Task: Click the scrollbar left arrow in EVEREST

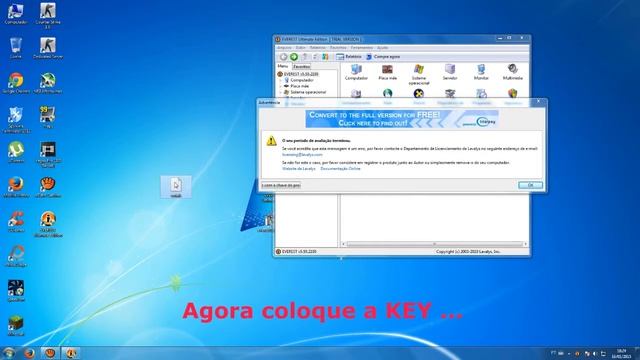Action: point(343,244)
